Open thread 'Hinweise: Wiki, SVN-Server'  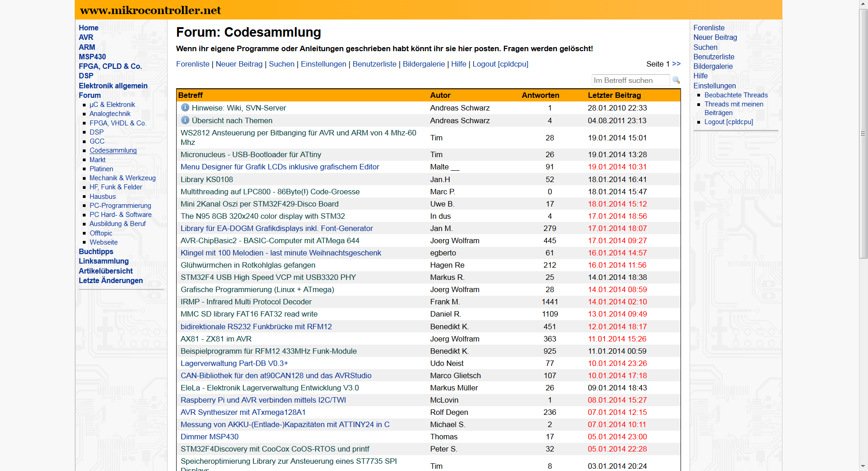pyautogui.click(x=239, y=108)
